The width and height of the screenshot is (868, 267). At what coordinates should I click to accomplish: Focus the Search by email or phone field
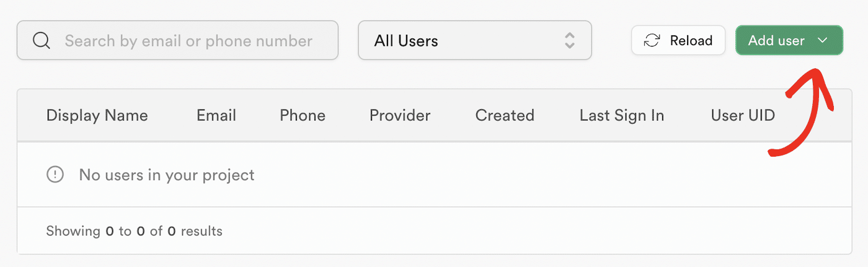click(x=188, y=41)
